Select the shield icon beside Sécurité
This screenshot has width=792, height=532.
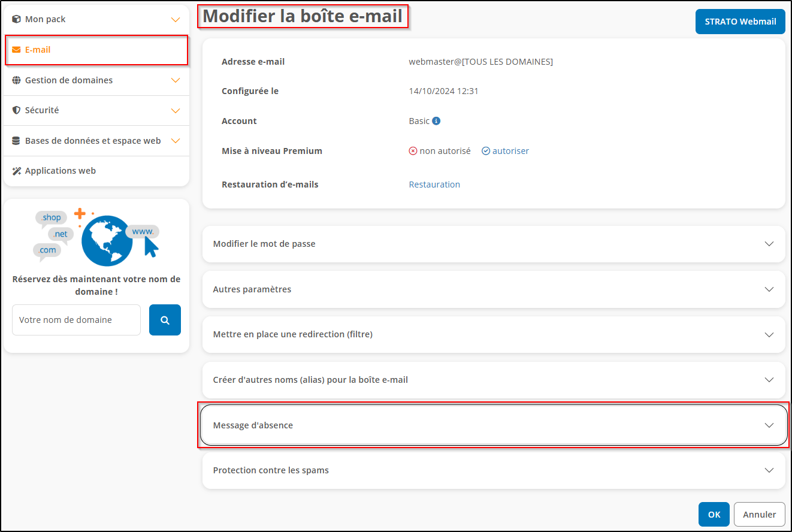16,110
